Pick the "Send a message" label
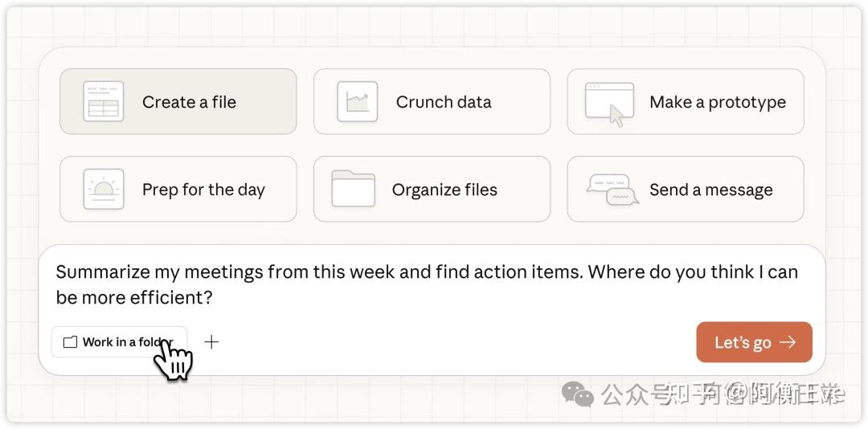This screenshot has width=868, height=429. click(710, 190)
